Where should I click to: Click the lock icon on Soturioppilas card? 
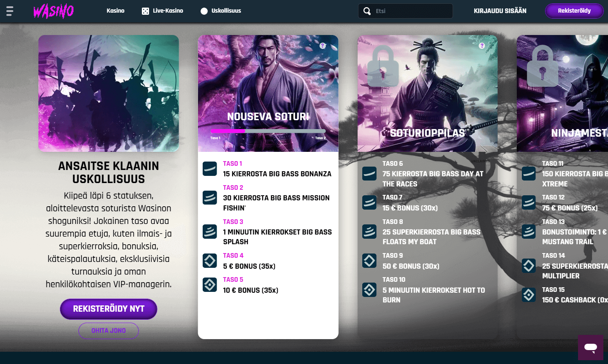(383, 67)
